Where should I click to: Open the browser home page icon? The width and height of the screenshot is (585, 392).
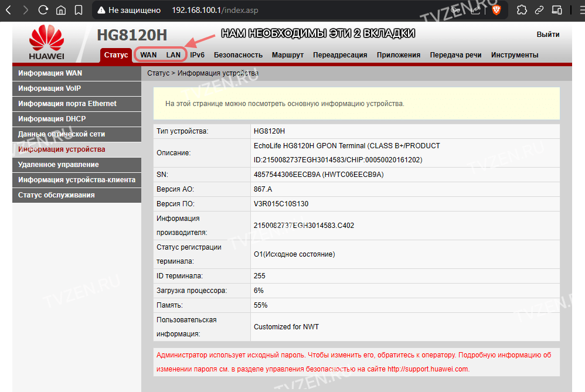click(x=61, y=10)
